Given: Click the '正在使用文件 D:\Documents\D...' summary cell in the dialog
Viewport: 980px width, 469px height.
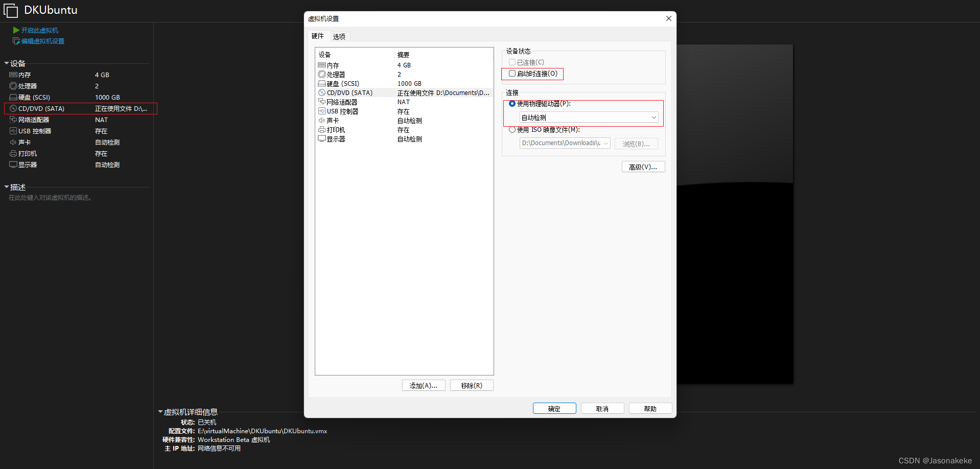Looking at the screenshot, I should coord(444,93).
